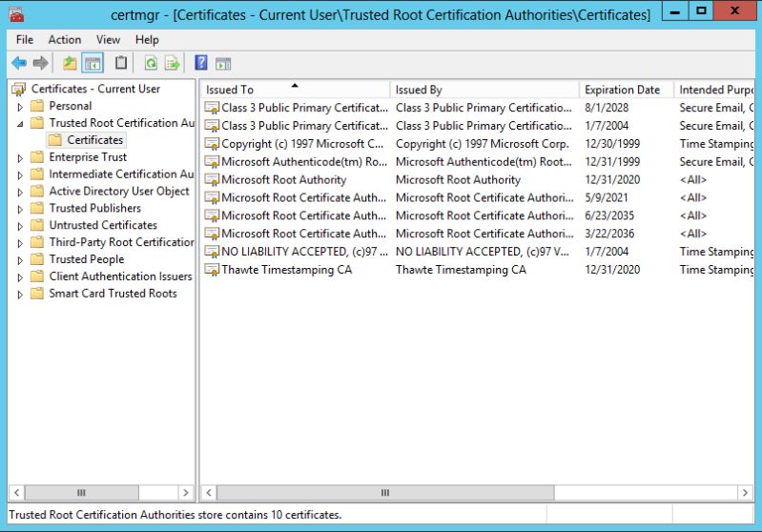Screen dimensions: 762x532
Task: Click certificate icon of Thawte Timestamping CA
Action: click(x=212, y=270)
